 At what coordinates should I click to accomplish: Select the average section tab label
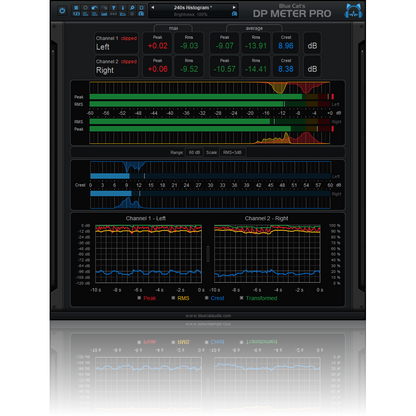tap(254, 28)
